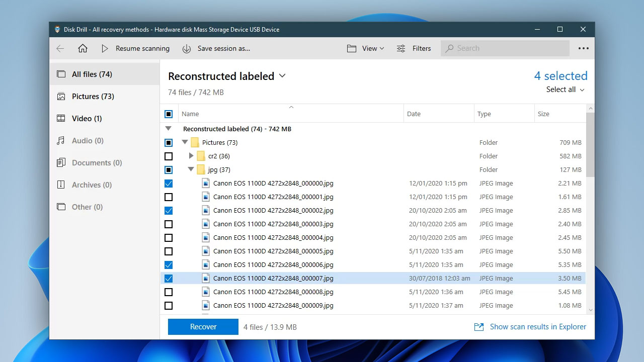The width and height of the screenshot is (644, 362).
Task: Click the Resume scanning play icon
Action: (x=105, y=49)
